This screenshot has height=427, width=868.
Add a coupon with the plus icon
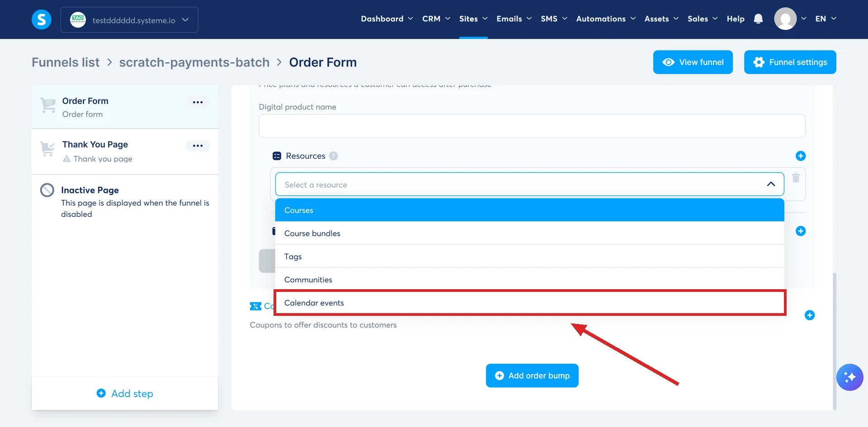tap(810, 315)
